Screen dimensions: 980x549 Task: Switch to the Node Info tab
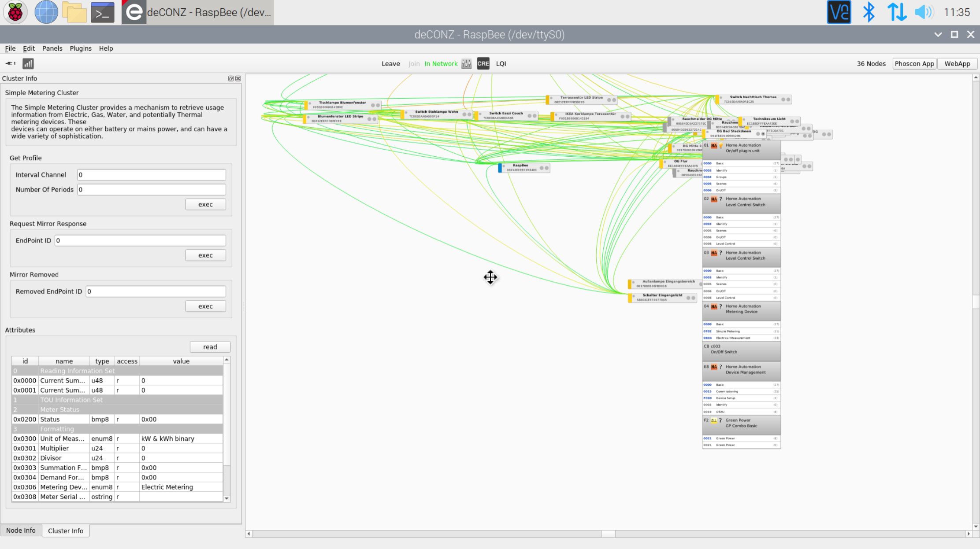pos(21,531)
